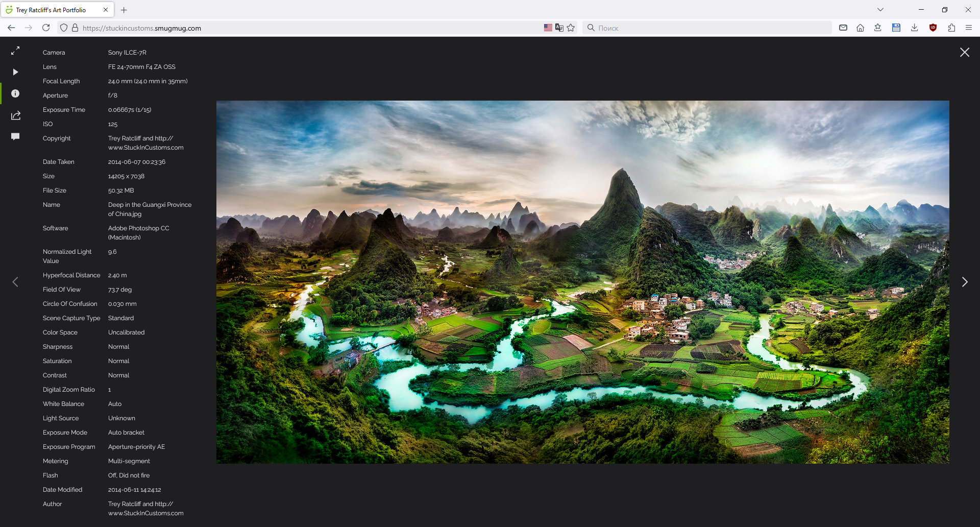
Task: Open the share photo options
Action: pyautogui.click(x=15, y=115)
